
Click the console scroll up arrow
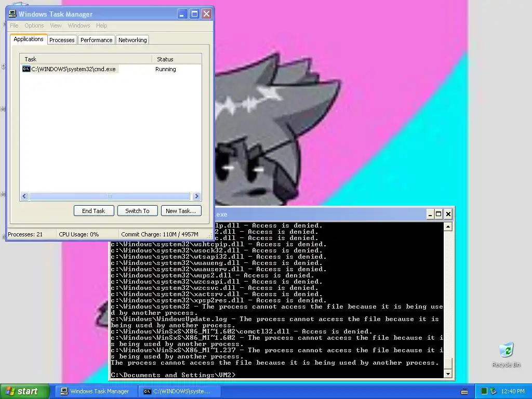point(448,227)
